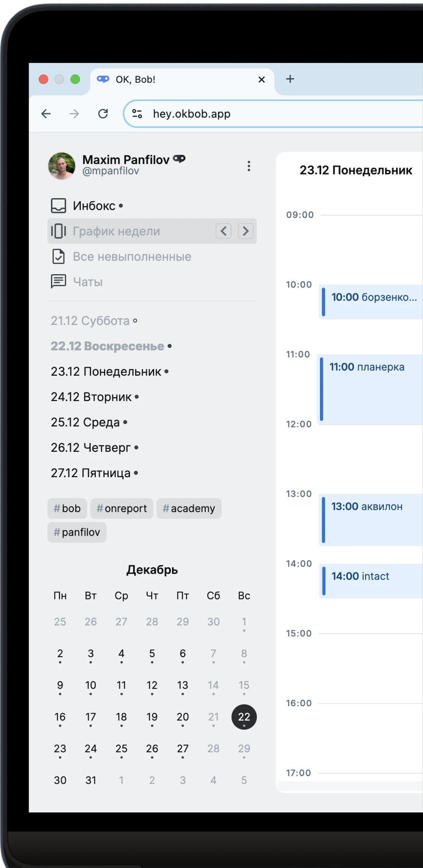The width and height of the screenshot is (423, 868).
Task: Select 24.12 Вторник in the day list
Action: (92, 397)
